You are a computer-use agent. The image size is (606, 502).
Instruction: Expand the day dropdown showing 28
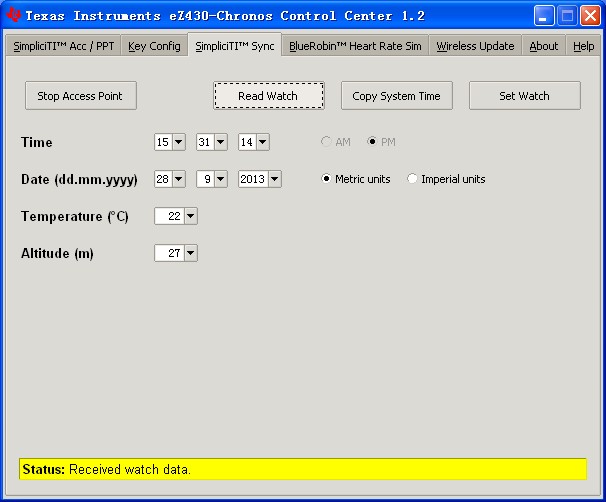point(179,179)
